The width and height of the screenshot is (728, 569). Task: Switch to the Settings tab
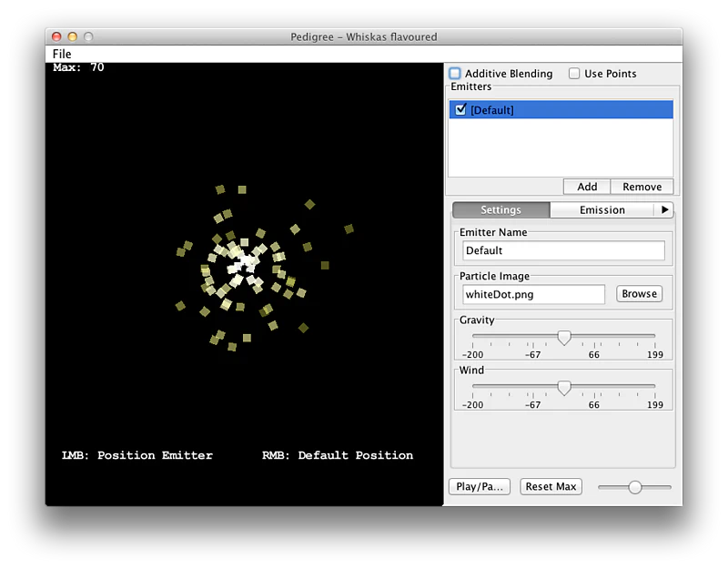(x=501, y=210)
